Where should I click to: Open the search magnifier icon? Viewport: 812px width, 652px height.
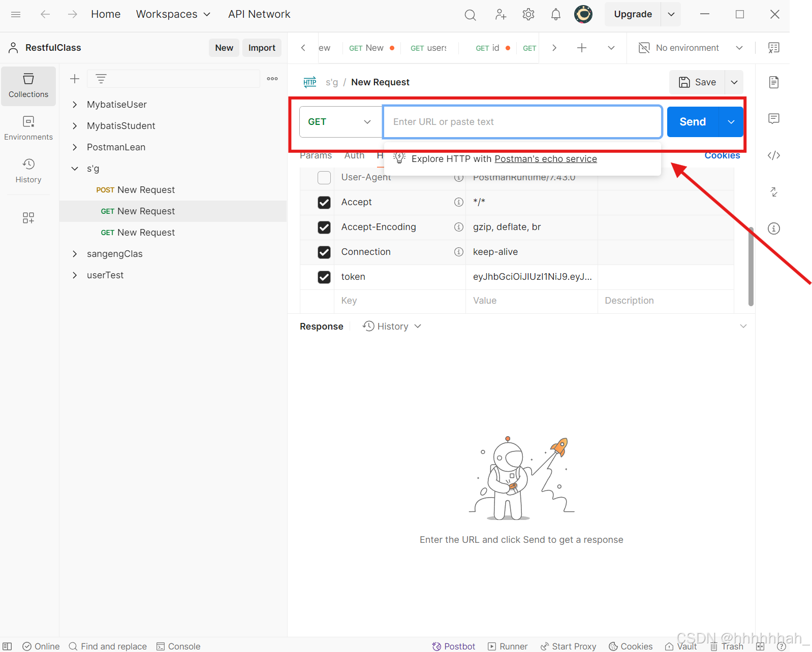(471, 15)
